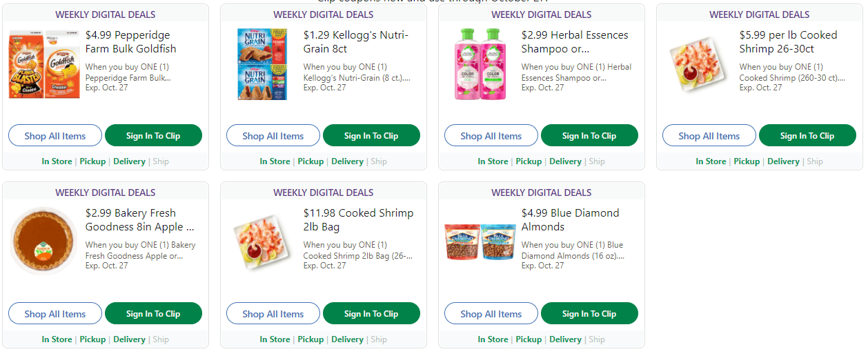
Task: Shop All Items for Herbal Essences Shampoo
Action: [491, 136]
